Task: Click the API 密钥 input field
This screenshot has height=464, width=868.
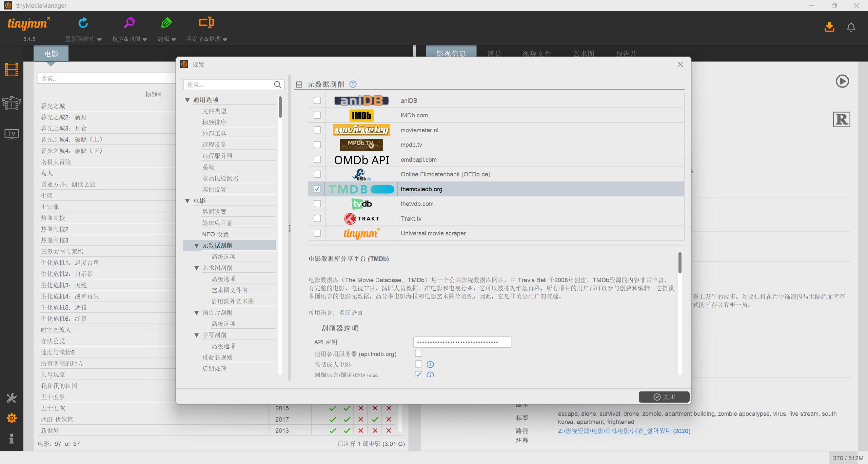Action: coord(462,342)
